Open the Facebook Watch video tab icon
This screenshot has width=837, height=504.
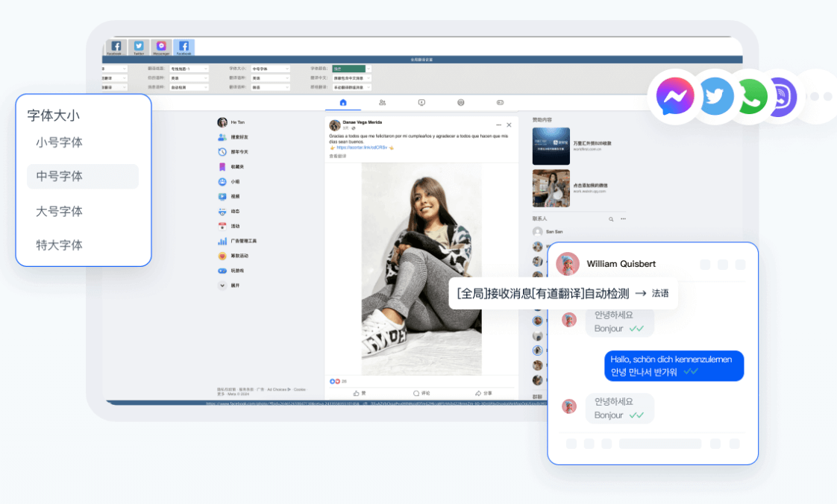(x=421, y=102)
